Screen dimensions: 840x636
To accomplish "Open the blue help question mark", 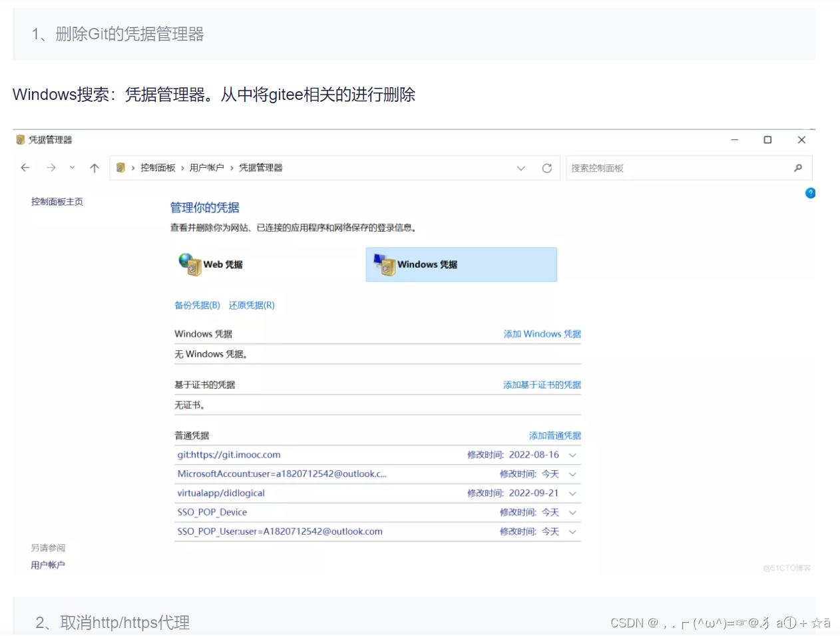I will [810, 192].
